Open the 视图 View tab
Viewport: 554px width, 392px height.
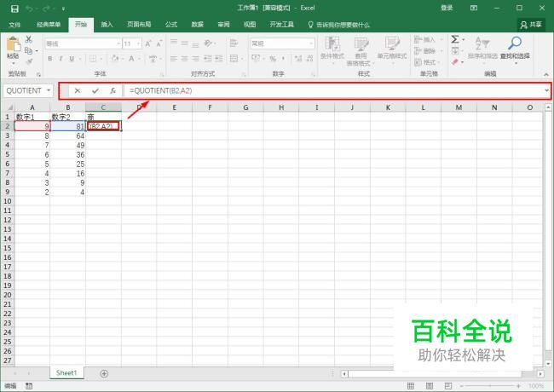(250, 25)
